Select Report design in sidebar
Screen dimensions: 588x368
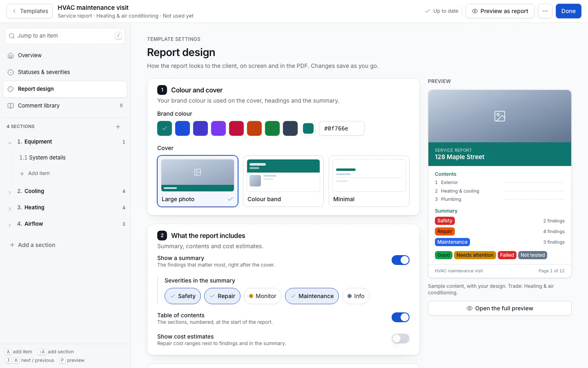(65, 89)
